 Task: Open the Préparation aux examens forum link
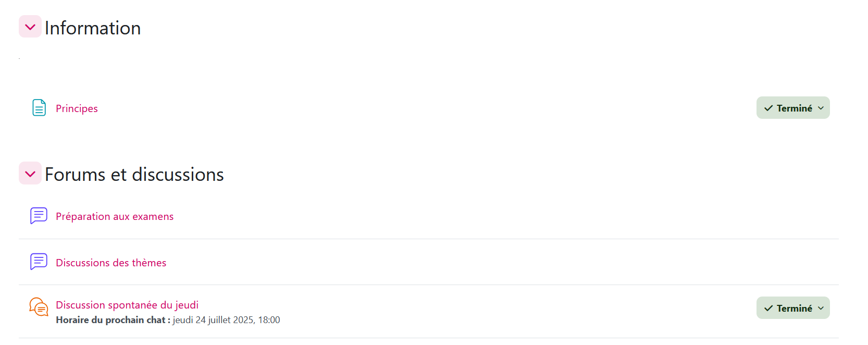tap(115, 216)
